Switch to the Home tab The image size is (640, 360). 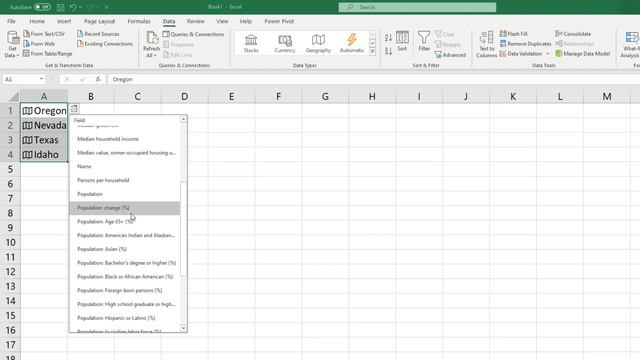37,21
